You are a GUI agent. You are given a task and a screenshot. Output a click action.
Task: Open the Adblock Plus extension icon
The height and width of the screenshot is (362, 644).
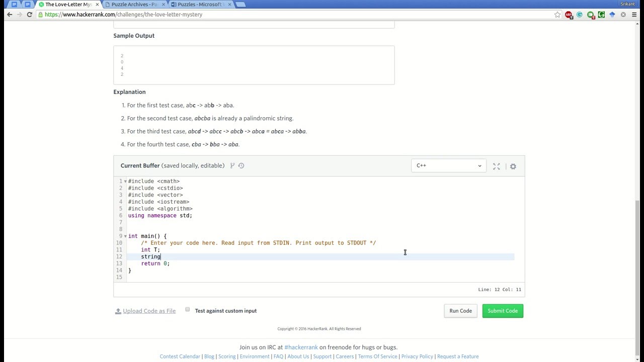pos(569,15)
